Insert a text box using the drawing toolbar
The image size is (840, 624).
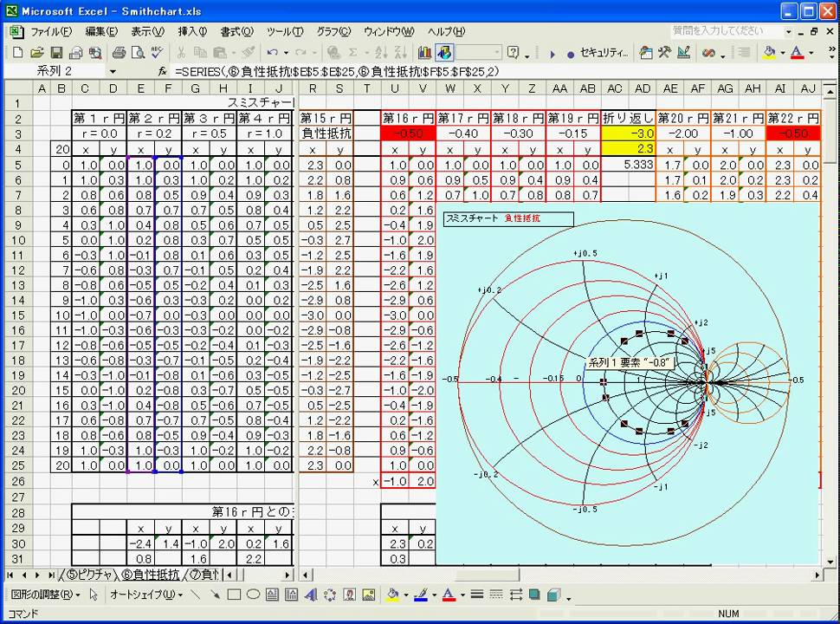272,595
